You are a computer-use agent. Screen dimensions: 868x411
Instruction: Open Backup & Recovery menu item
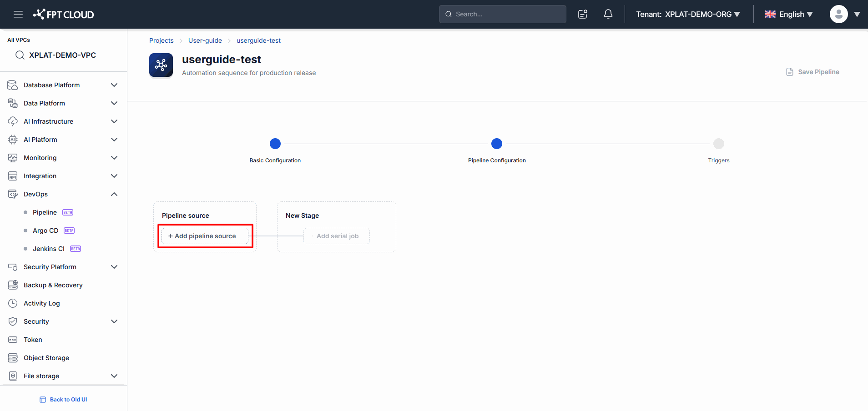(x=53, y=285)
